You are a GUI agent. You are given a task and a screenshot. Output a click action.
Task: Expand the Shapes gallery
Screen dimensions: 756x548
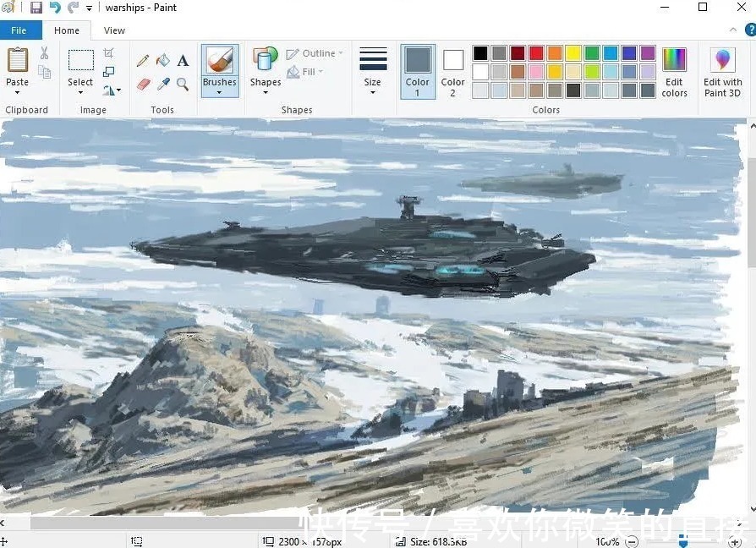tap(265, 71)
